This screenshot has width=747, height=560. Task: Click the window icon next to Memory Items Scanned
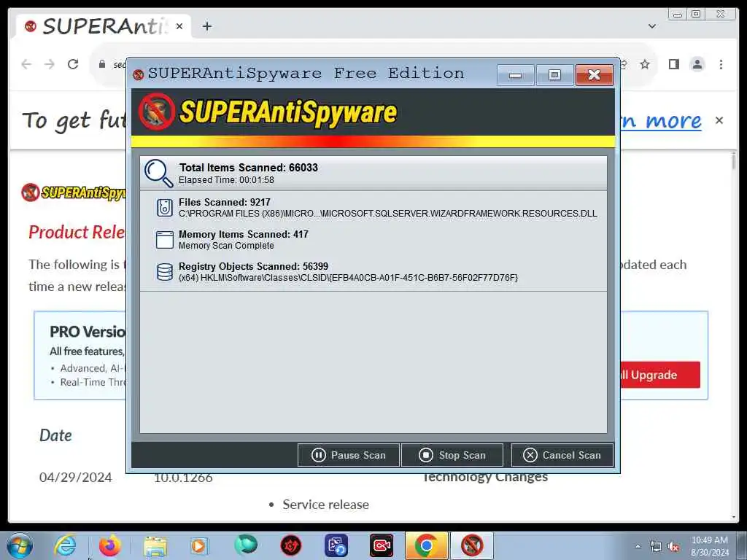(x=165, y=239)
